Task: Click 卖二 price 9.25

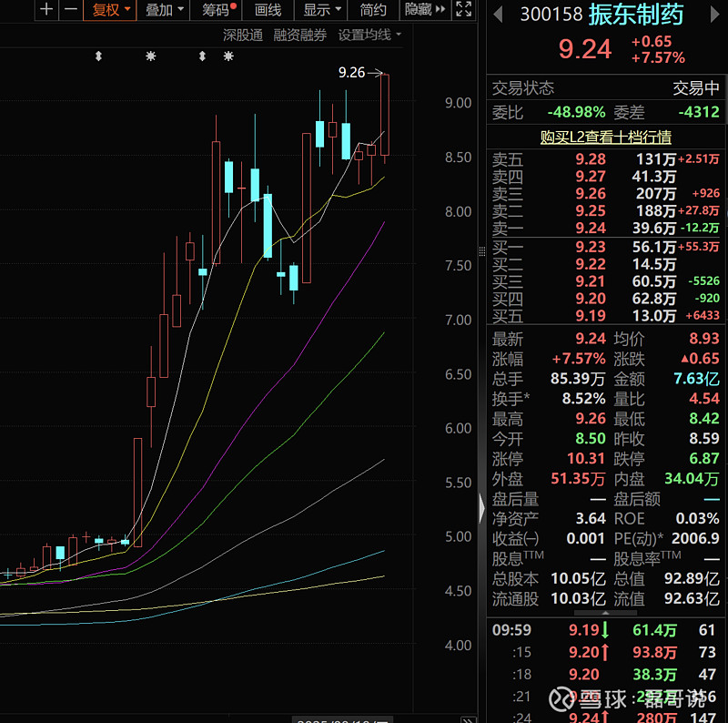Action: click(591, 211)
